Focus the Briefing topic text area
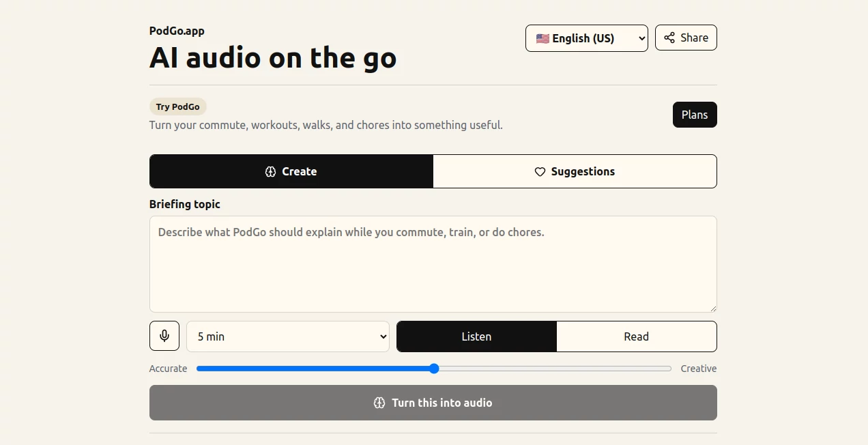The height and width of the screenshot is (445, 868). click(433, 264)
